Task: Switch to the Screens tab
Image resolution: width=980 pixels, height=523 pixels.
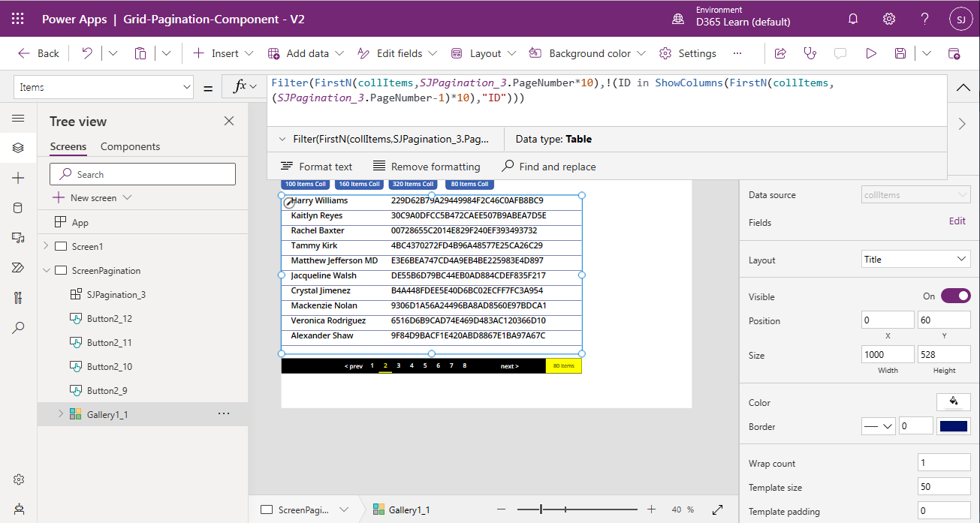Action: pyautogui.click(x=68, y=146)
